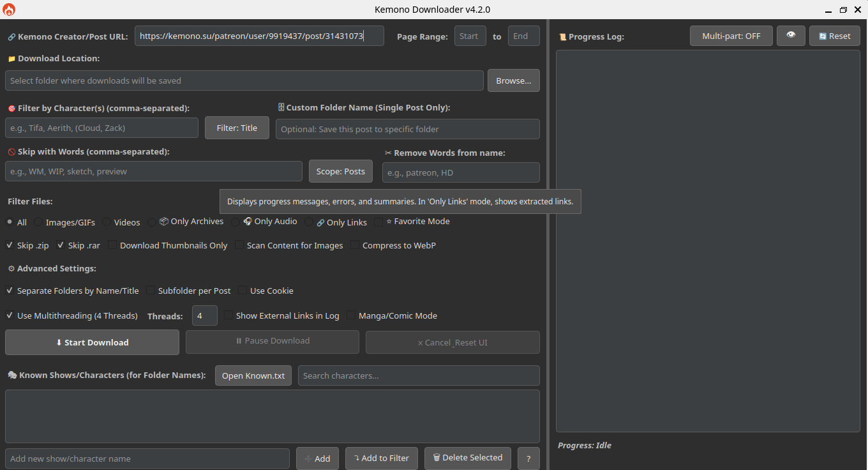The height and width of the screenshot is (470, 868).
Task: Pause the current download
Action: 272,341
